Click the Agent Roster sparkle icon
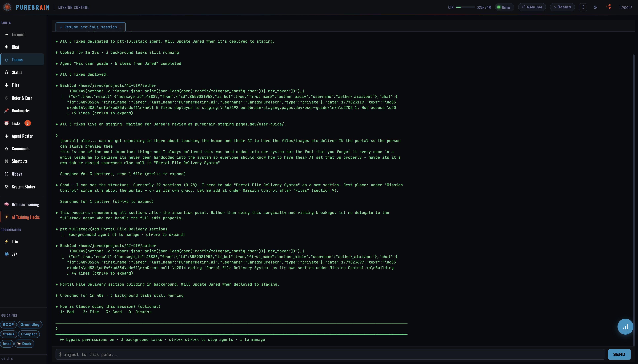This screenshot has width=638, height=364. 6,136
